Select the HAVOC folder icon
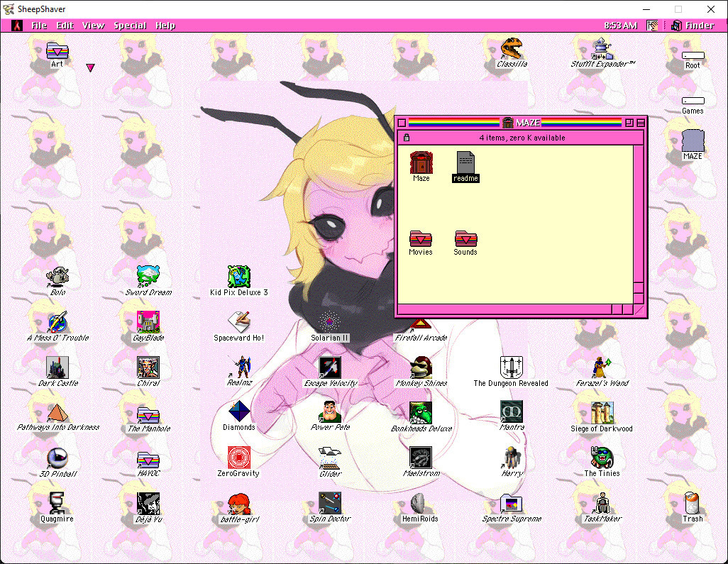Image resolution: width=728 pixels, height=564 pixels. 148,460
